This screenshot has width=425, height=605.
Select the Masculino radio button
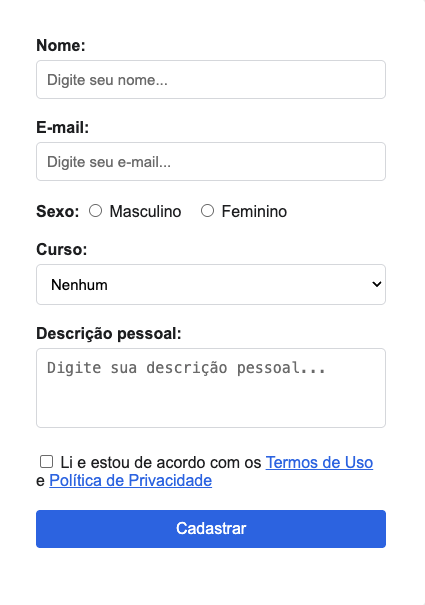click(95, 211)
